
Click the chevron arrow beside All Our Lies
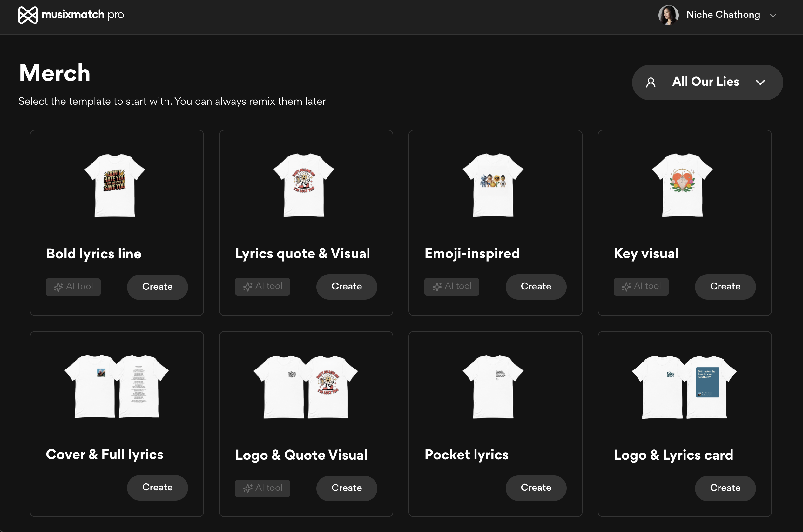pos(760,83)
